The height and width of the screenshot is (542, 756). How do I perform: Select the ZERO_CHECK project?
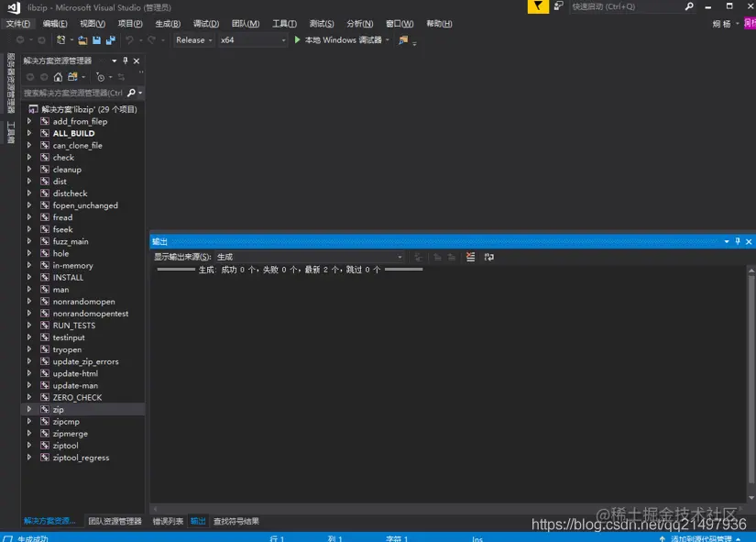(x=77, y=397)
